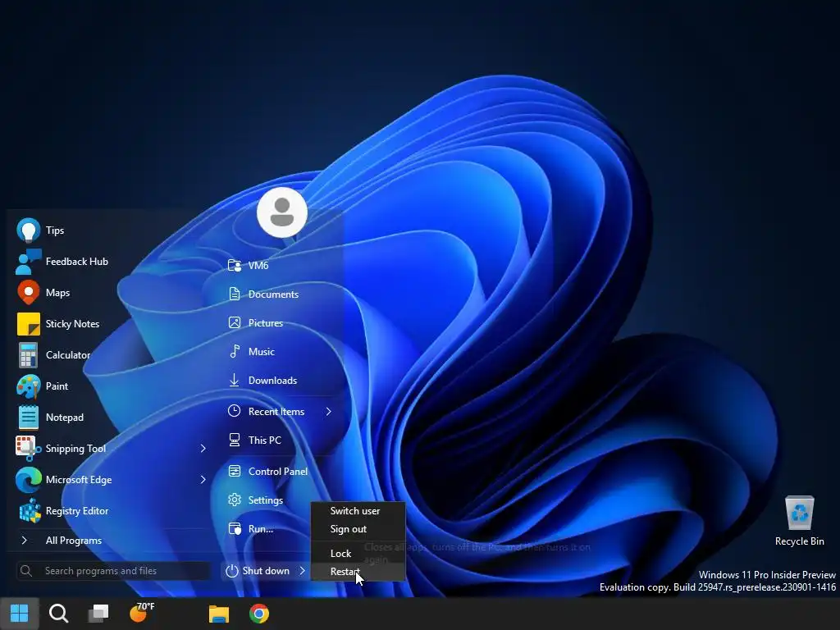840x630 pixels.
Task: Click the Windows Start button on the taskbar
Action: 20,614
